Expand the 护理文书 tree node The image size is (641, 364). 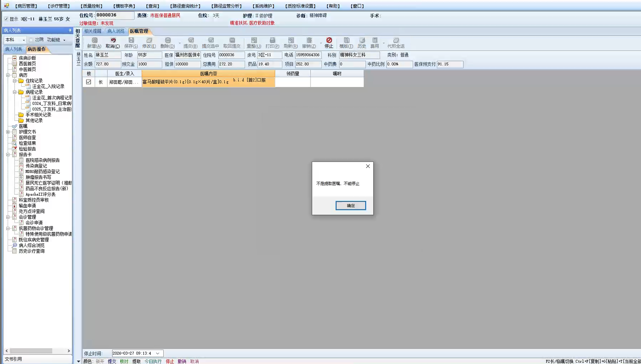tap(8, 132)
